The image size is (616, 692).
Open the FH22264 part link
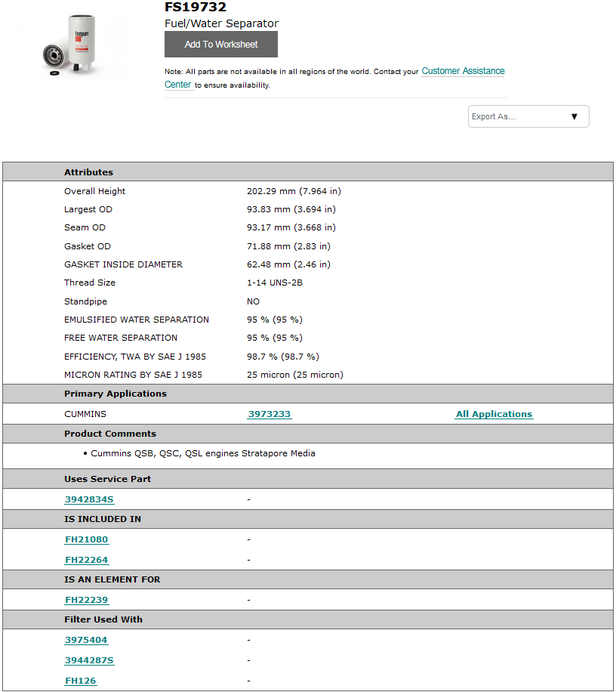87,560
